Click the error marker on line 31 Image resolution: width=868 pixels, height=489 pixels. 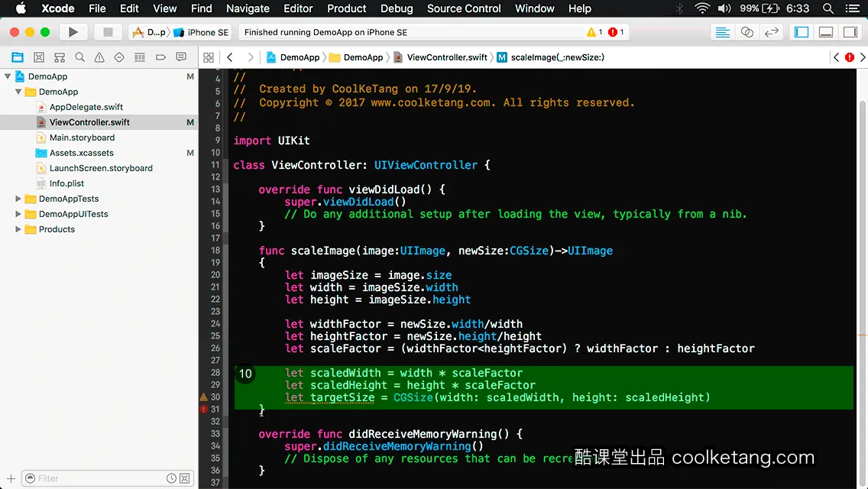pyautogui.click(x=204, y=410)
